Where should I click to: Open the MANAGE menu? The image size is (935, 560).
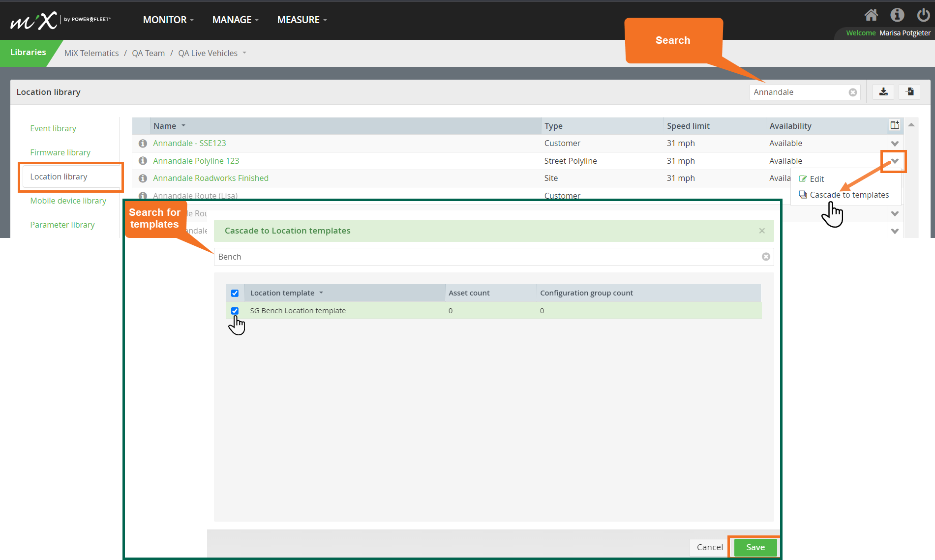tap(235, 20)
